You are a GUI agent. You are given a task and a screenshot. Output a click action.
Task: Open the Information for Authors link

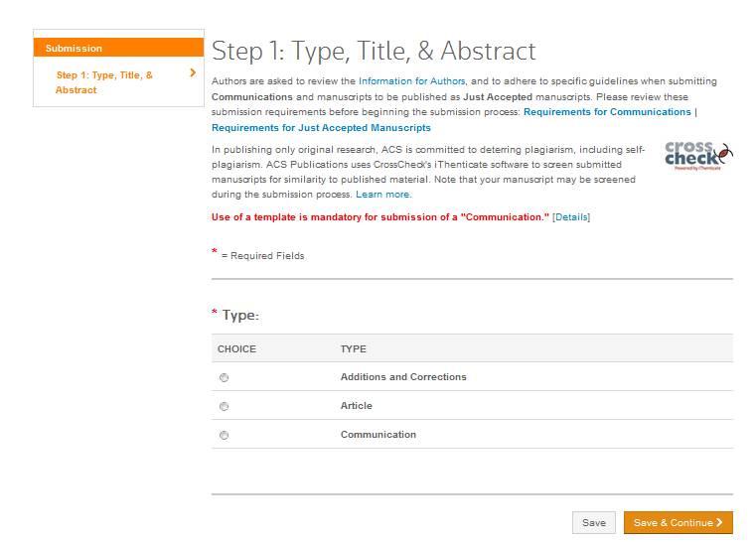coord(411,81)
